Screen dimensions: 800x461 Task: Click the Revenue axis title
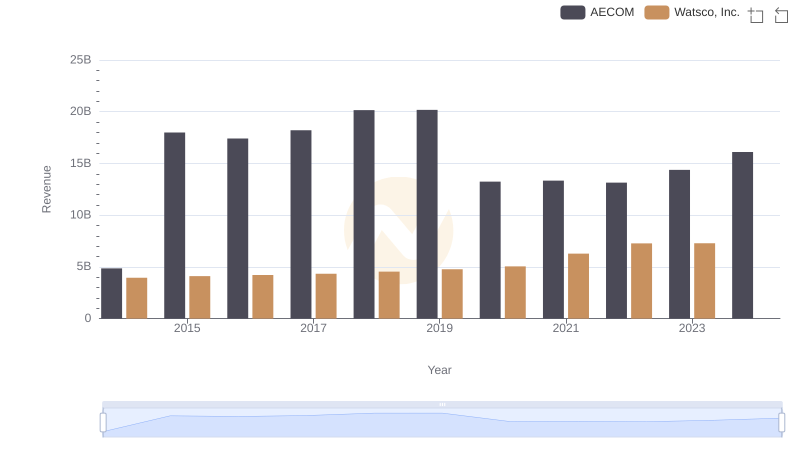(x=46, y=189)
